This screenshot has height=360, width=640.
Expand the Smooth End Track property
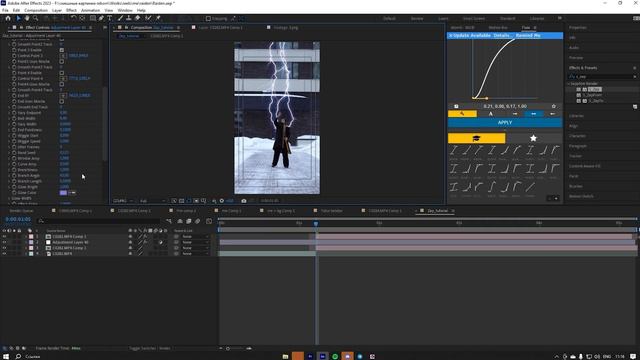9,107
